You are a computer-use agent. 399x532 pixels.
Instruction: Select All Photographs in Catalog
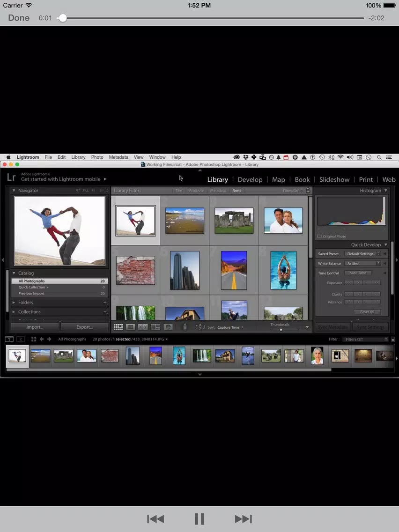[60, 281]
